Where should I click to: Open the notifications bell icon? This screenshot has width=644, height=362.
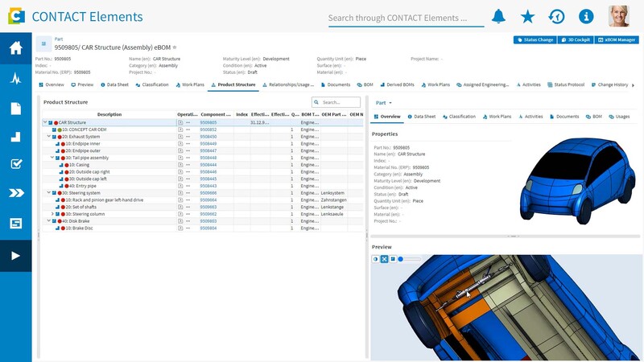pyautogui.click(x=498, y=16)
